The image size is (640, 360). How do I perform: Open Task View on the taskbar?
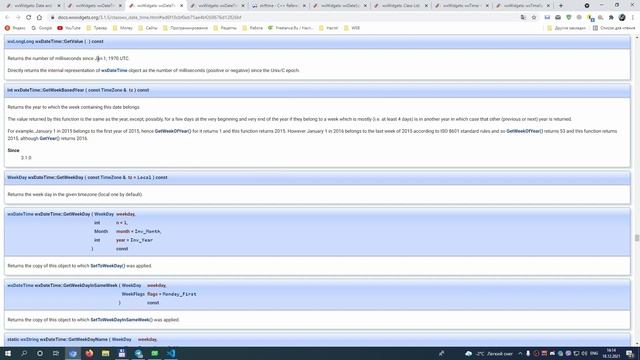56,353
